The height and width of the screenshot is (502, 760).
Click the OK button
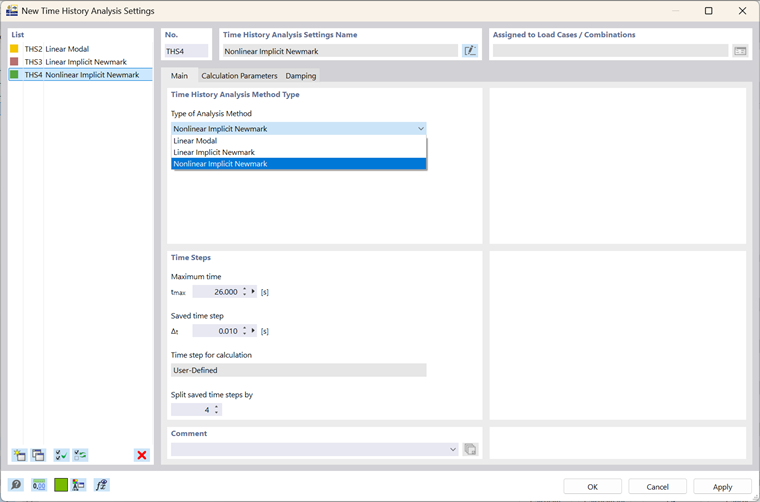(x=592, y=486)
